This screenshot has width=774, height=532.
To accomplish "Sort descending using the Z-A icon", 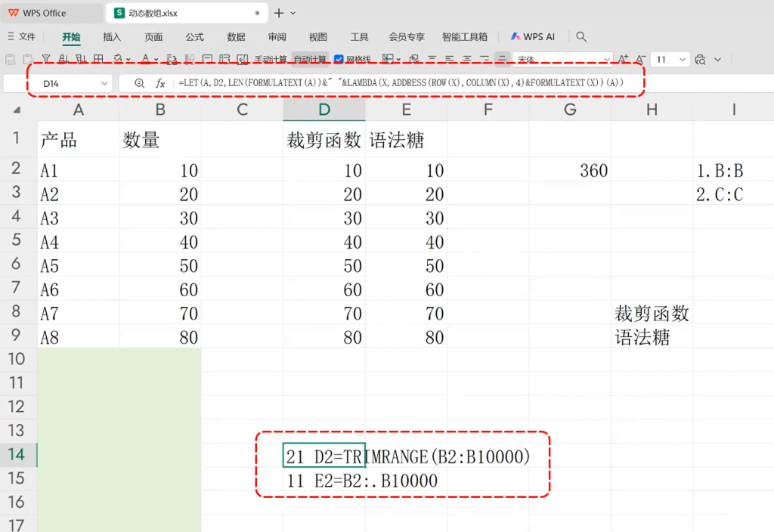I will [x=81, y=59].
